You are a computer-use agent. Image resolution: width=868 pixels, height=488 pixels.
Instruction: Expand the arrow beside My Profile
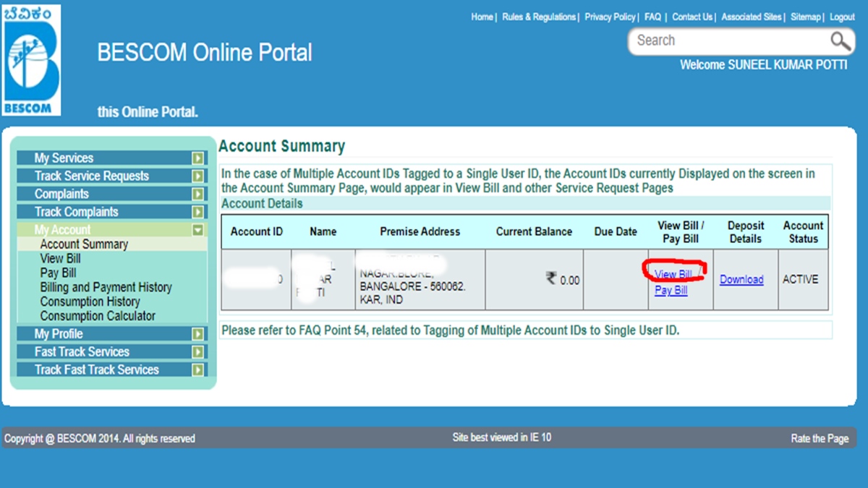pyautogui.click(x=197, y=334)
